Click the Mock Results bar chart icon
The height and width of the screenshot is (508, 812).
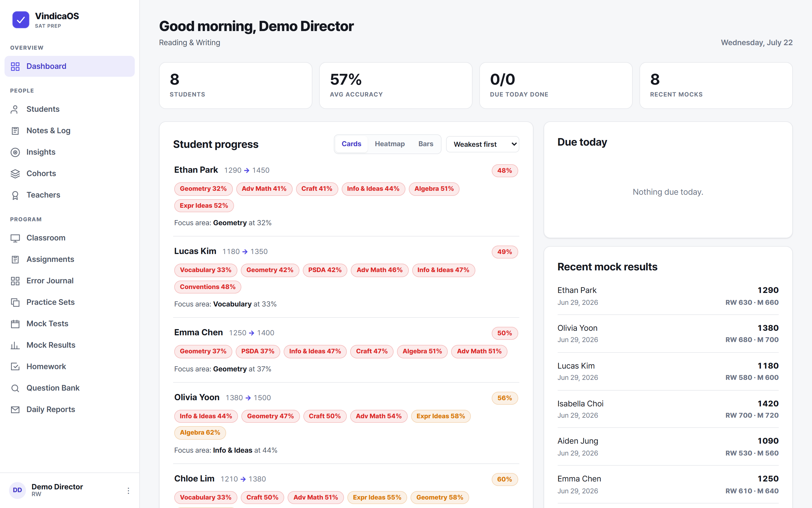coord(15,345)
